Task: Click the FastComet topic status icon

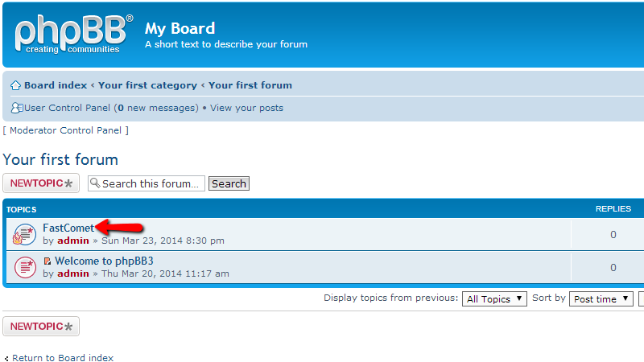Action: pos(25,234)
